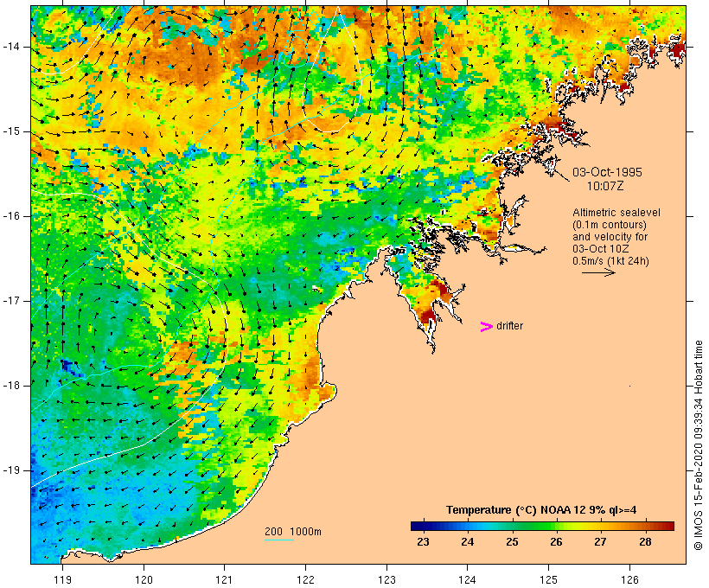Click the '-16' latitude axis label
The height and width of the screenshot is (588, 709).
click(x=11, y=216)
